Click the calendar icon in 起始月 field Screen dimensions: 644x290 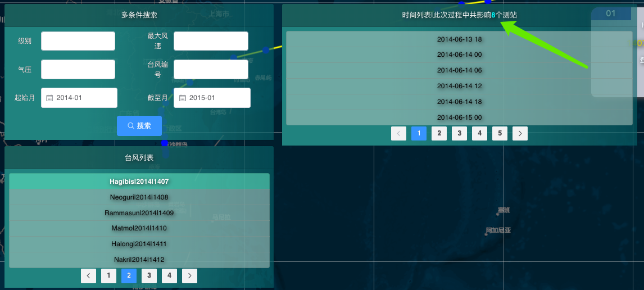[49, 98]
